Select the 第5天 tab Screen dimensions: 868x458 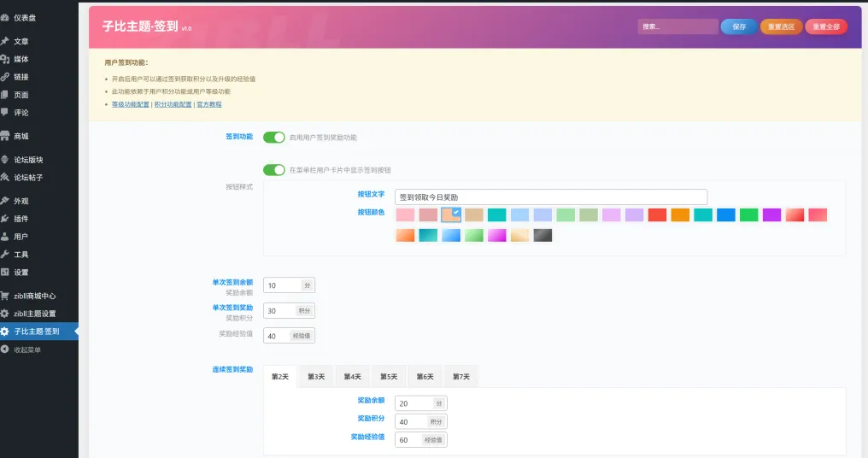pyautogui.click(x=389, y=377)
